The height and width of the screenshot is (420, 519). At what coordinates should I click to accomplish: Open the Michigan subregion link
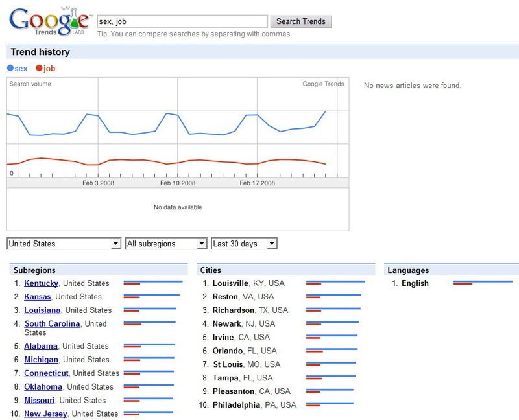pyautogui.click(x=41, y=360)
